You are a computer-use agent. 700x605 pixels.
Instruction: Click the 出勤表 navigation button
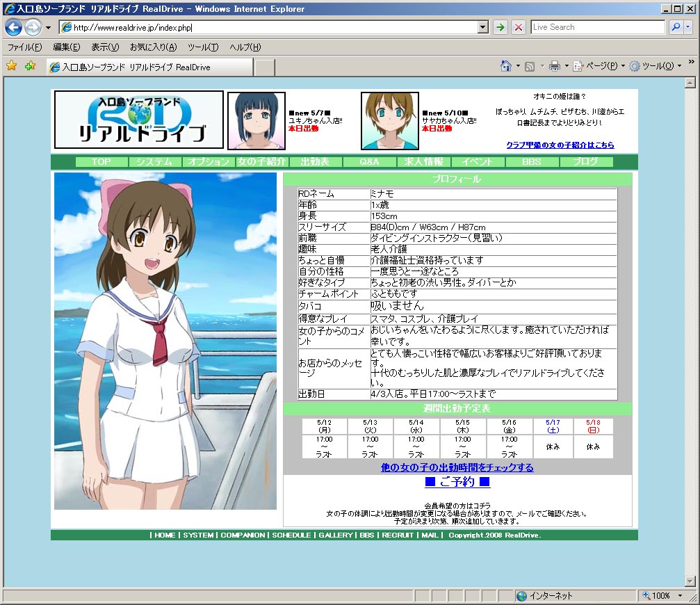[315, 161]
